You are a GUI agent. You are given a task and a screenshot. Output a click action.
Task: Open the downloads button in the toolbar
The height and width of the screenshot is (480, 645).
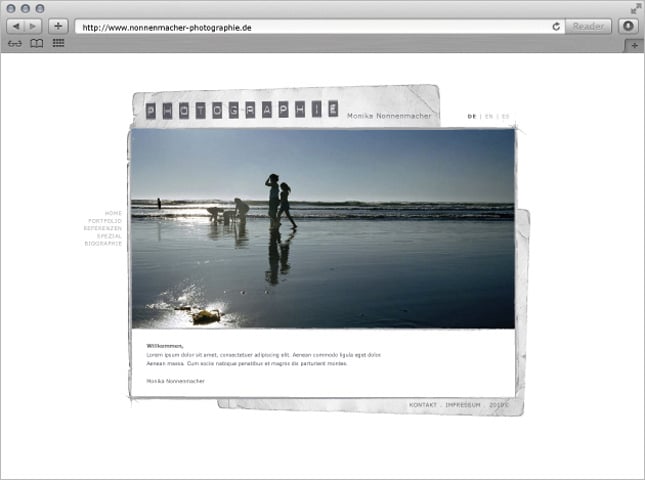[628, 26]
